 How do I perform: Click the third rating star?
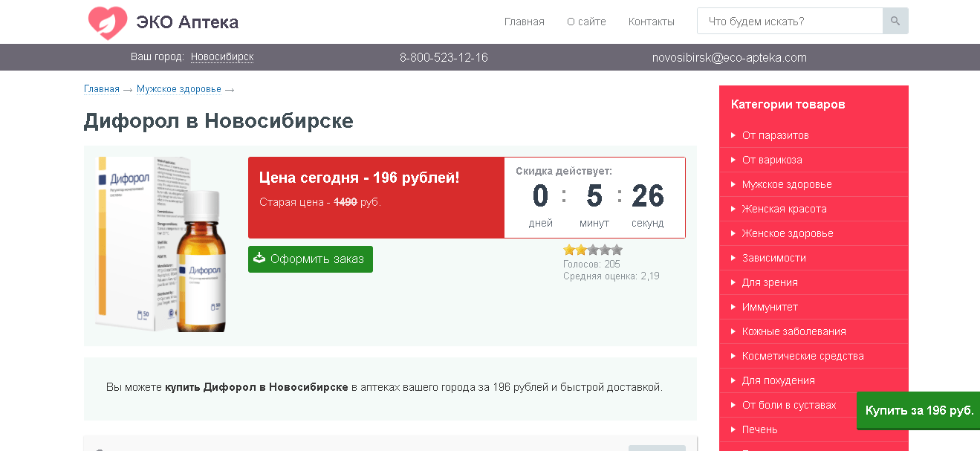593,250
